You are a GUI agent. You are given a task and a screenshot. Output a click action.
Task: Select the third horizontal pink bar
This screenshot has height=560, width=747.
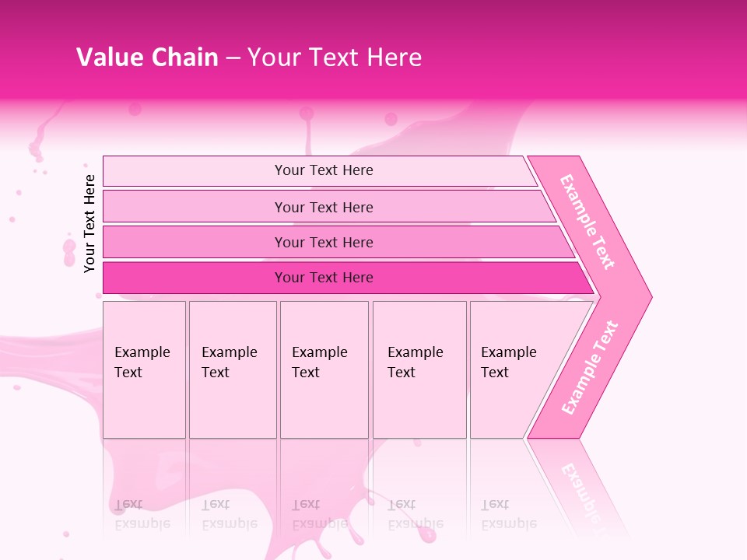(x=324, y=242)
